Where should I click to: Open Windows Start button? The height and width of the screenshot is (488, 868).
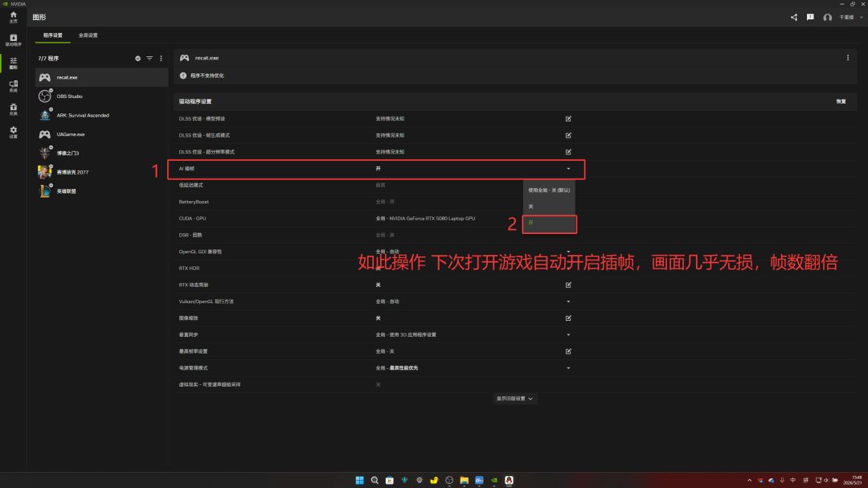[x=359, y=480]
